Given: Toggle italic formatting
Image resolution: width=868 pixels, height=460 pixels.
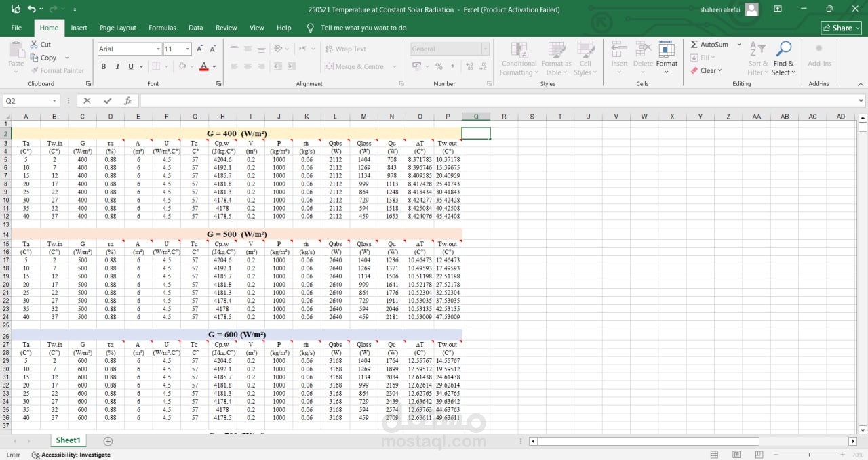Looking at the screenshot, I should click(x=117, y=66).
